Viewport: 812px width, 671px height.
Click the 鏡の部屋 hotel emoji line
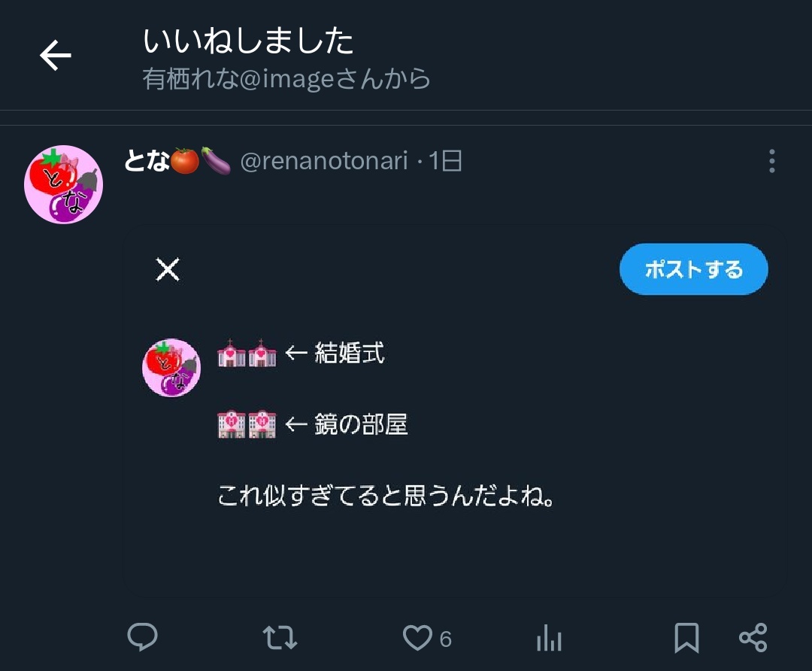(312, 425)
